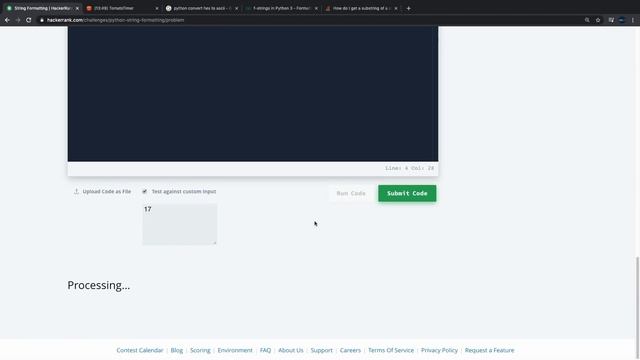Close the python convert hex to ascii tab
Viewport: 640px width, 360px height.
click(236, 8)
